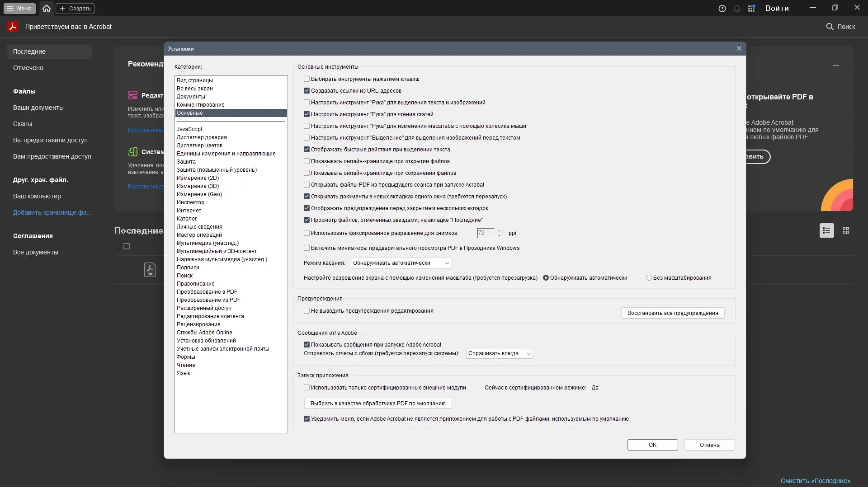Switch to thumbnail grid view icon
868x488 pixels.
point(846,230)
